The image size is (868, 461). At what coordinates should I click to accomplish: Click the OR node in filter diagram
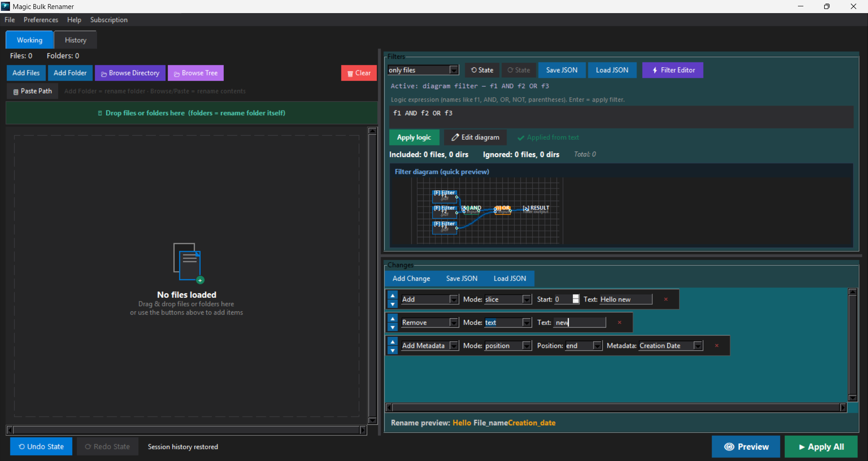(x=502, y=209)
